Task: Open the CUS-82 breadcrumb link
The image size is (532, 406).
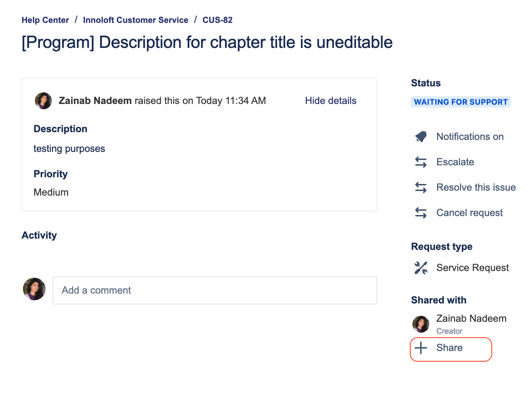Action: pyautogui.click(x=217, y=20)
